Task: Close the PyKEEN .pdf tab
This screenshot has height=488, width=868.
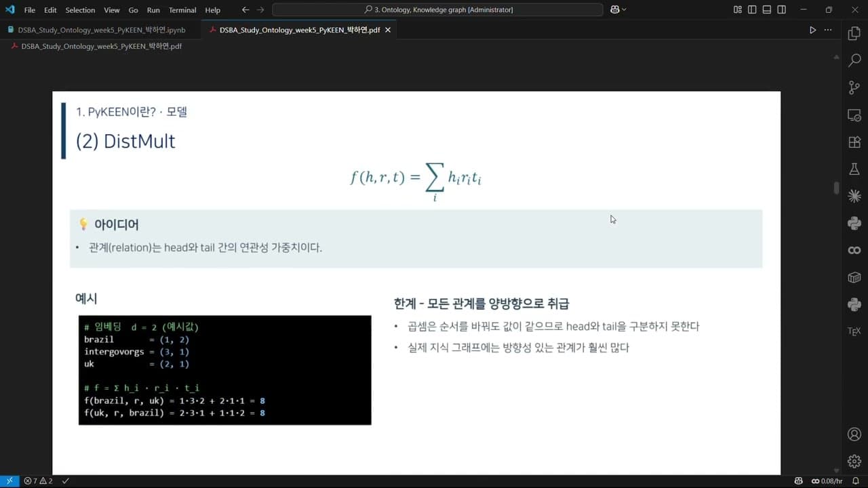Action: 389,30
